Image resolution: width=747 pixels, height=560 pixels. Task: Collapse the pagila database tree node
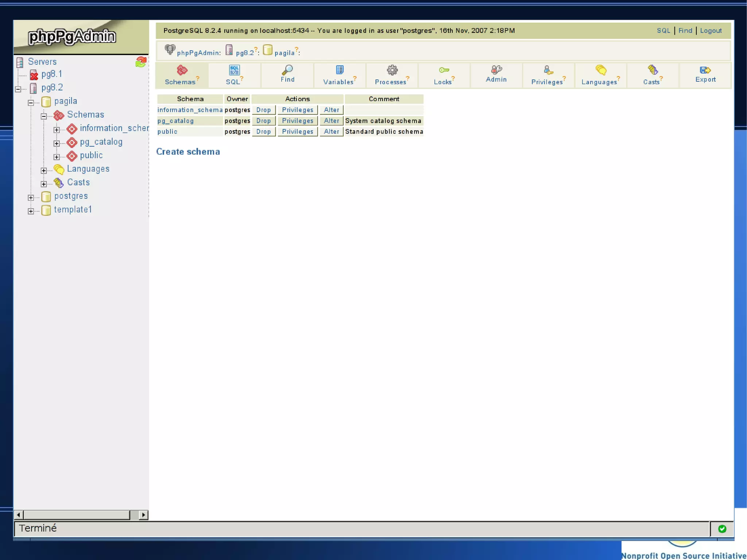(x=31, y=103)
